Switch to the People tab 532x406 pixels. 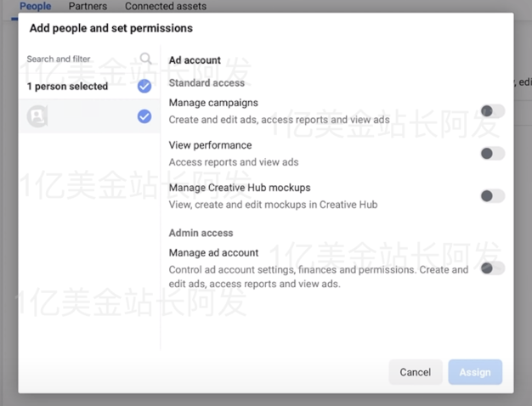coord(36,6)
